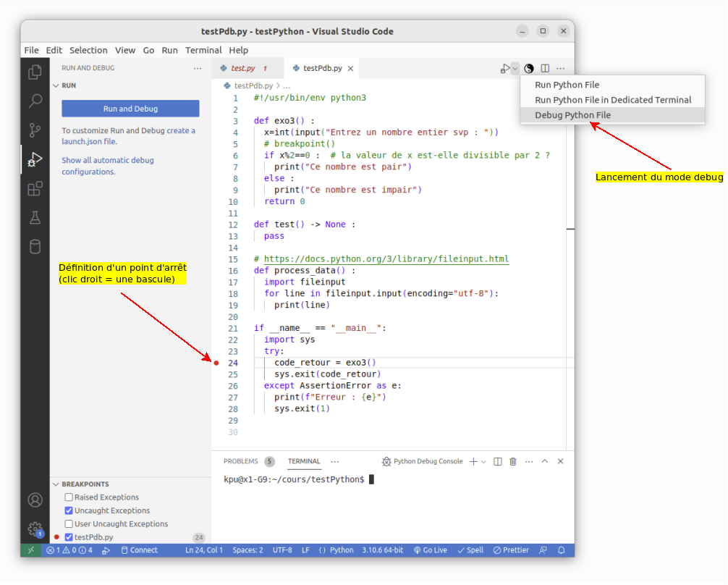Click the remote window icon in status bar
The height and width of the screenshot is (585, 728).
point(30,551)
